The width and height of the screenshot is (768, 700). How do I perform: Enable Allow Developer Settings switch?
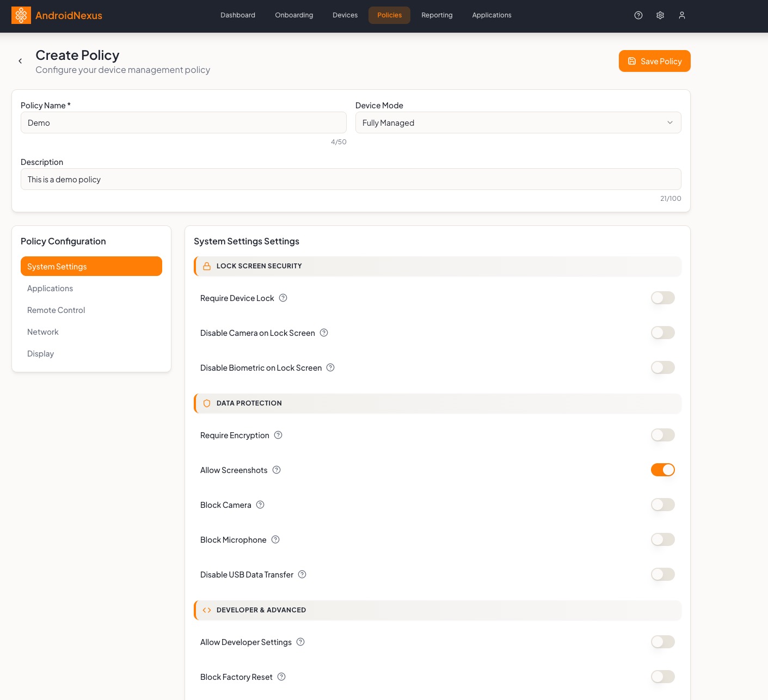[663, 642]
